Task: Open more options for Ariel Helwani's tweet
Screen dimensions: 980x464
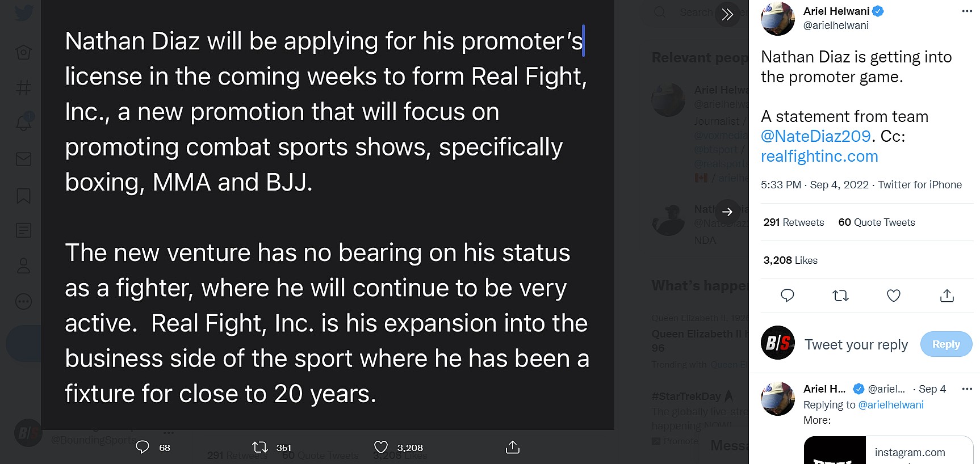Action: click(967, 11)
